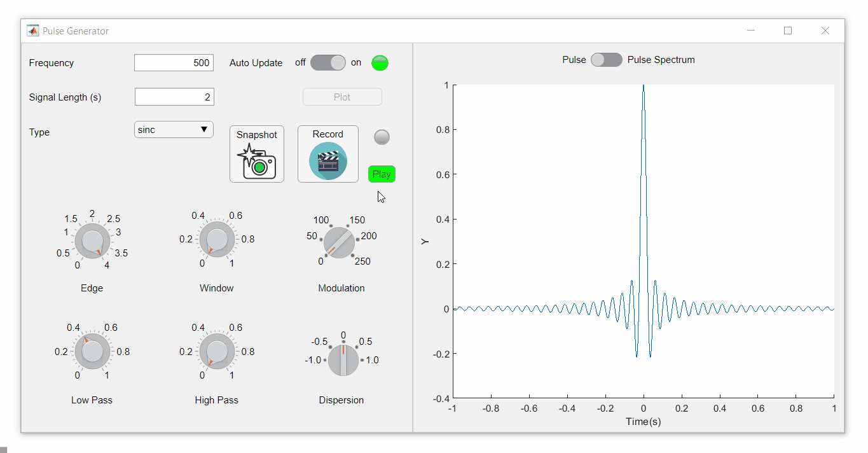Click the Low Pass knob
The height and width of the screenshot is (453, 868).
[92, 351]
